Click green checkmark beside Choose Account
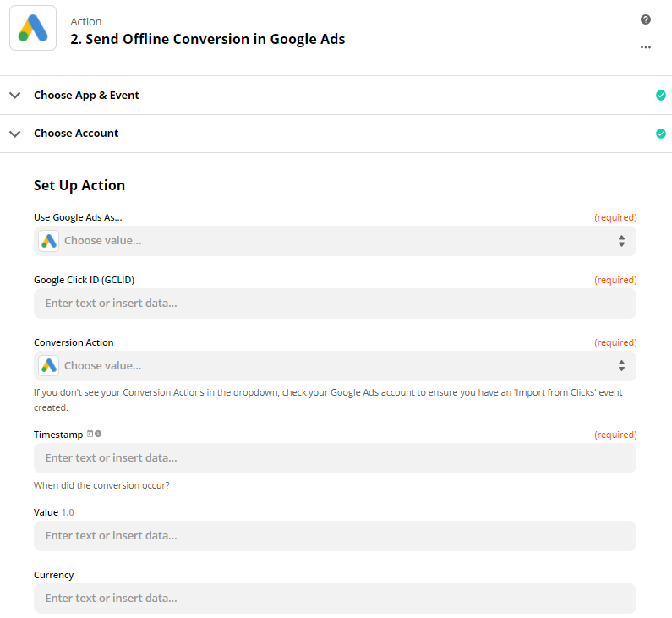 tap(661, 134)
